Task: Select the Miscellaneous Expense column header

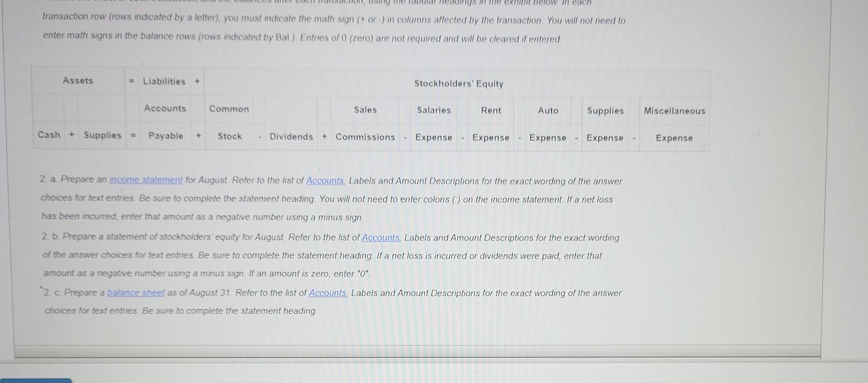Action: pos(675,124)
